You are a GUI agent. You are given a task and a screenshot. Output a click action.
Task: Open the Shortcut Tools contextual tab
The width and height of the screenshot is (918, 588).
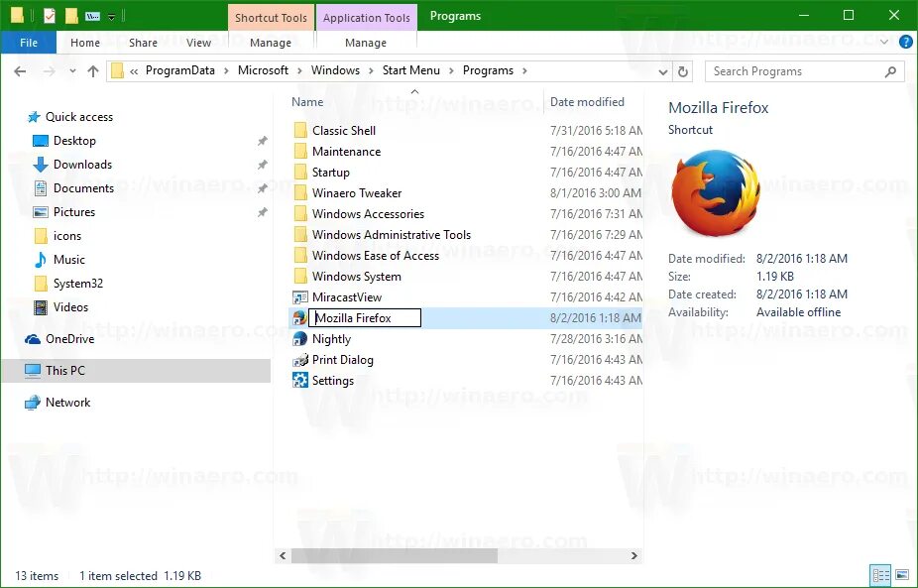[271, 18]
